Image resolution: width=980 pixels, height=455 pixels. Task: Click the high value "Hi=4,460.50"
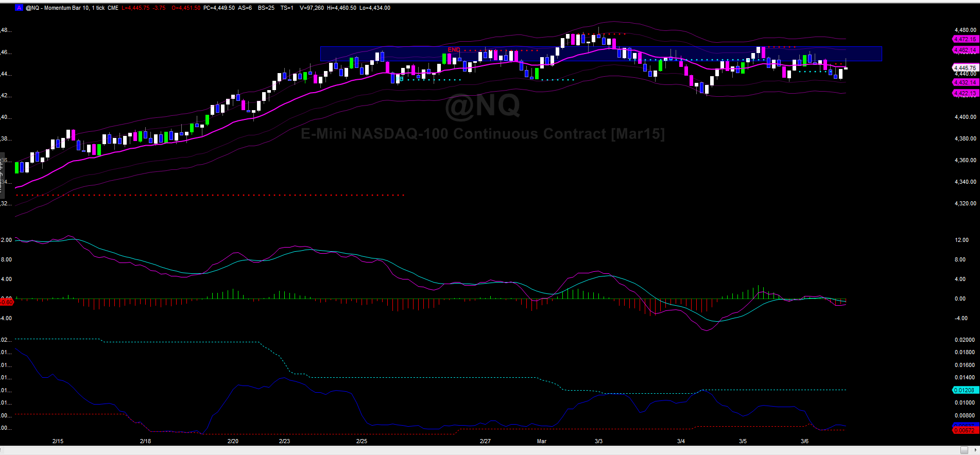click(341, 8)
